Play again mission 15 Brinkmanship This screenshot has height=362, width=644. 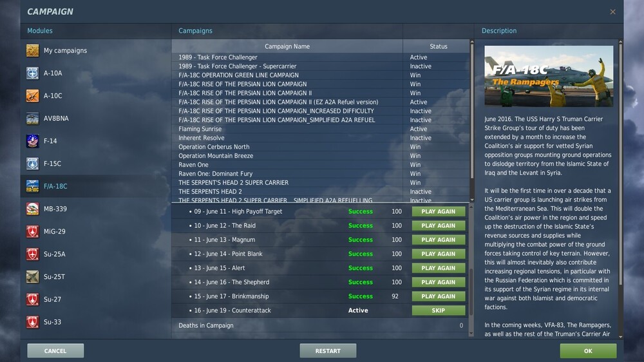click(x=438, y=296)
